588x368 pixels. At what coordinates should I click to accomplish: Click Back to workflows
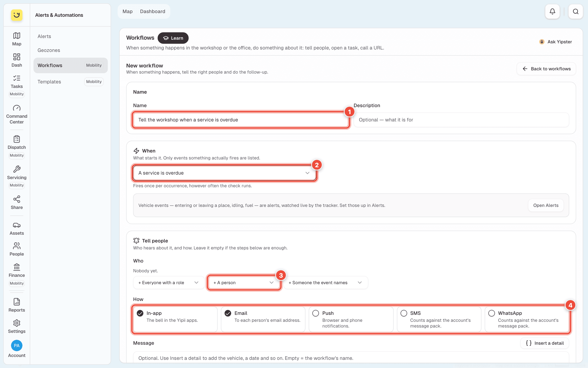pos(546,69)
